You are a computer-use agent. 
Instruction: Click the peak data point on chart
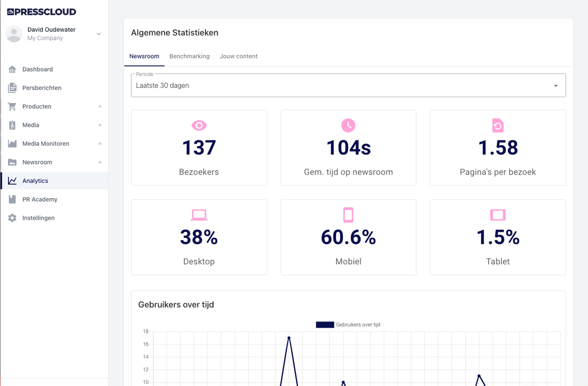[289, 338]
